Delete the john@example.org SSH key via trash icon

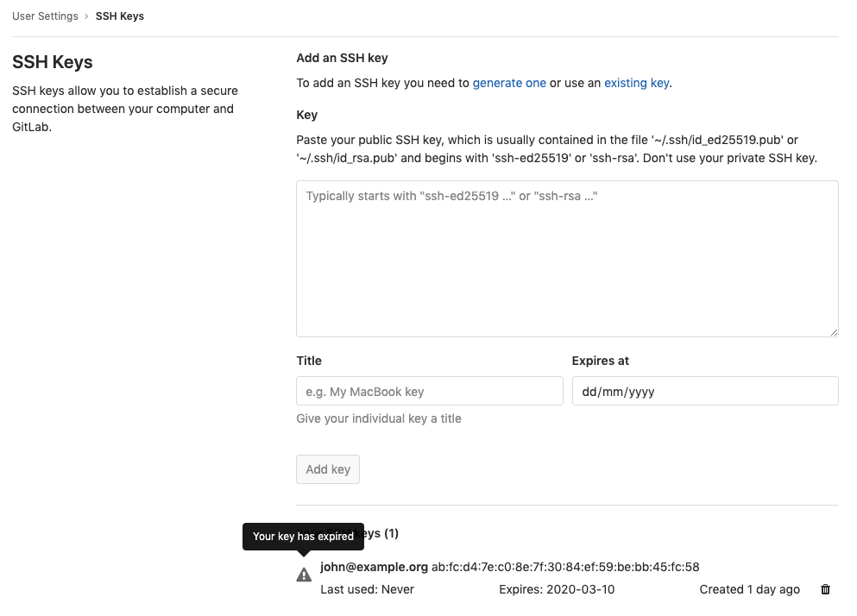[x=825, y=589]
